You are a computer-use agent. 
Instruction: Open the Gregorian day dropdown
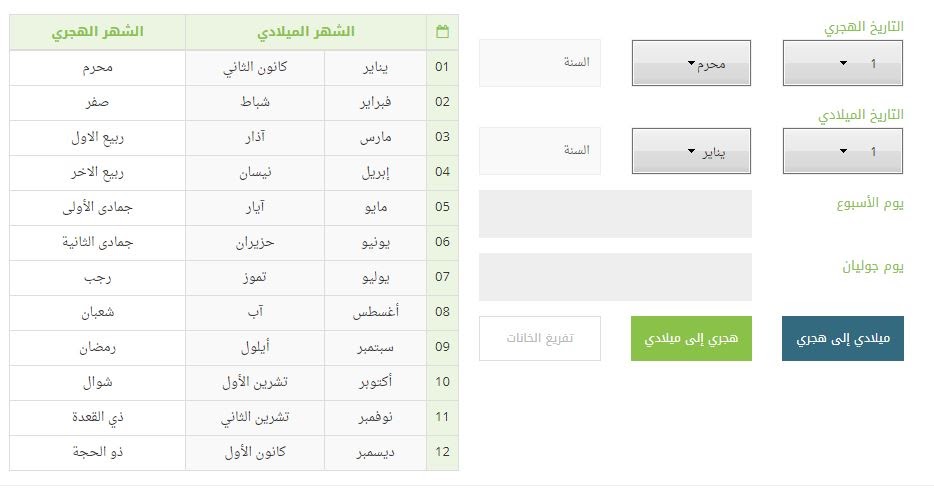click(842, 151)
